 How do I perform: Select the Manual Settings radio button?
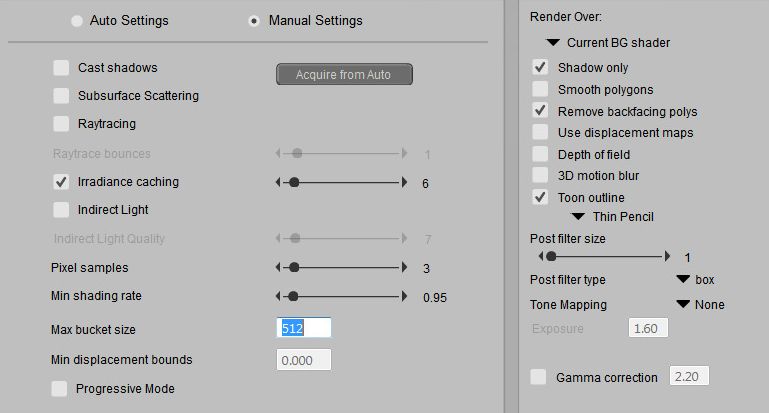[x=255, y=20]
